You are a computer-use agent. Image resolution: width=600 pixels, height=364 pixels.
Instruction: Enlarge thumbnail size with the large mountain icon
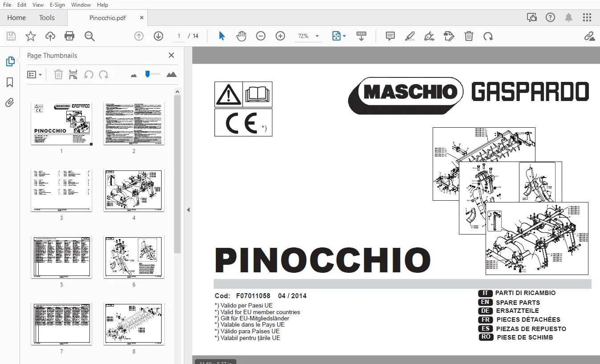(x=171, y=74)
